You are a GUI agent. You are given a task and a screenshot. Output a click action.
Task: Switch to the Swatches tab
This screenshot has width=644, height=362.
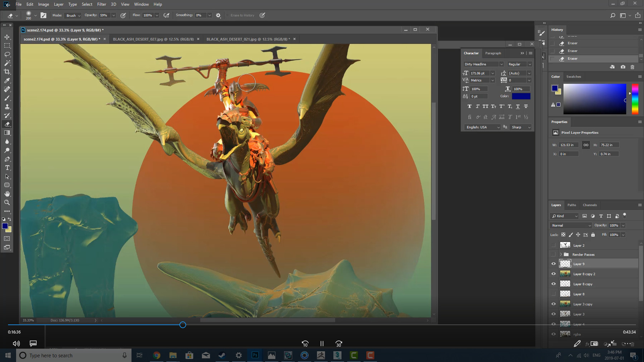tap(574, 76)
